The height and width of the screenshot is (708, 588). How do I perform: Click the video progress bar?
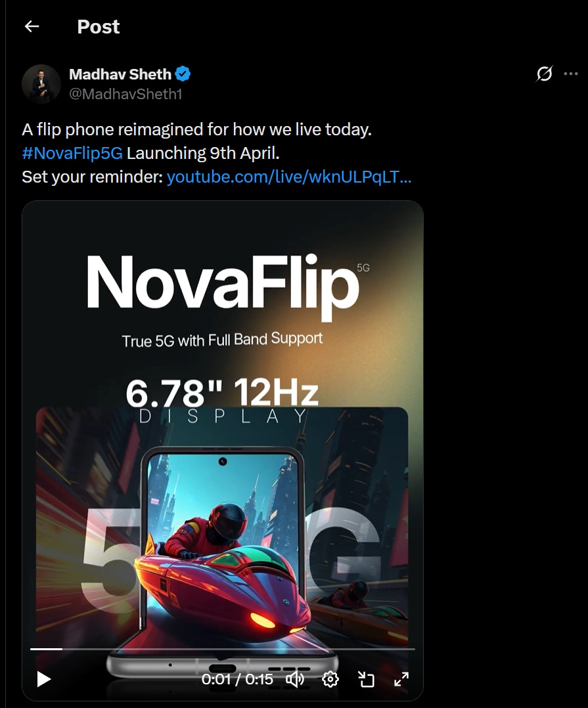pos(222,649)
